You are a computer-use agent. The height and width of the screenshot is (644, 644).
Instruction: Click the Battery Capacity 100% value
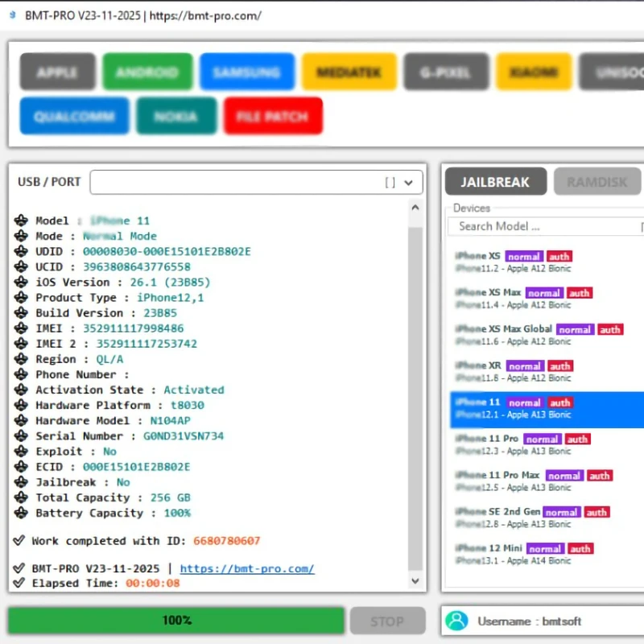pos(177,513)
